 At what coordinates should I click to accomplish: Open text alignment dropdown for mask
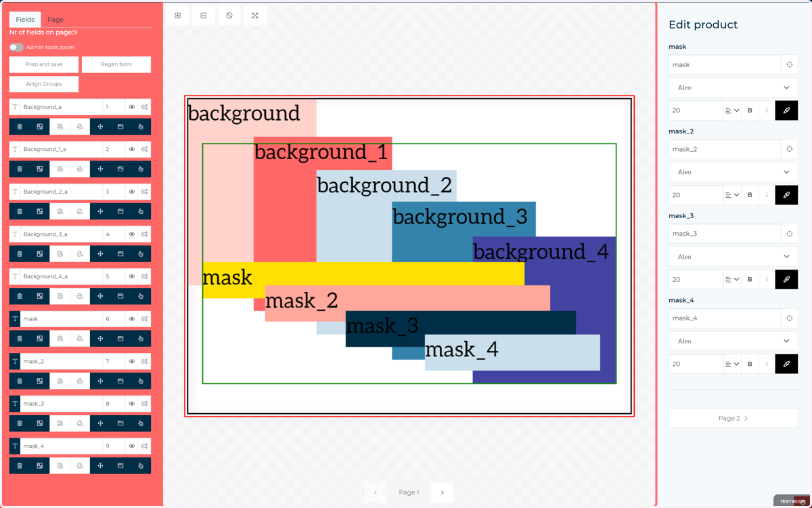(732, 110)
